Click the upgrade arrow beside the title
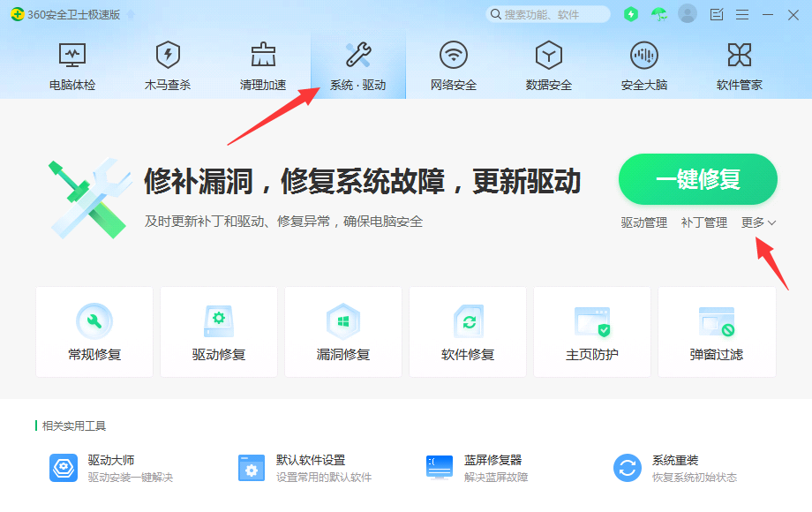Viewport: 812px width, 512px height. (131, 14)
